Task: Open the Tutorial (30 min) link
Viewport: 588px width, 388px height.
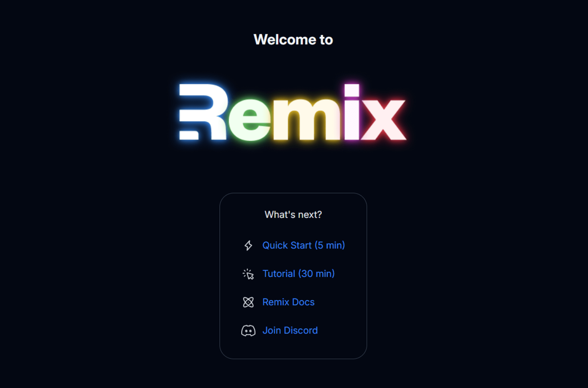Action: pos(298,274)
